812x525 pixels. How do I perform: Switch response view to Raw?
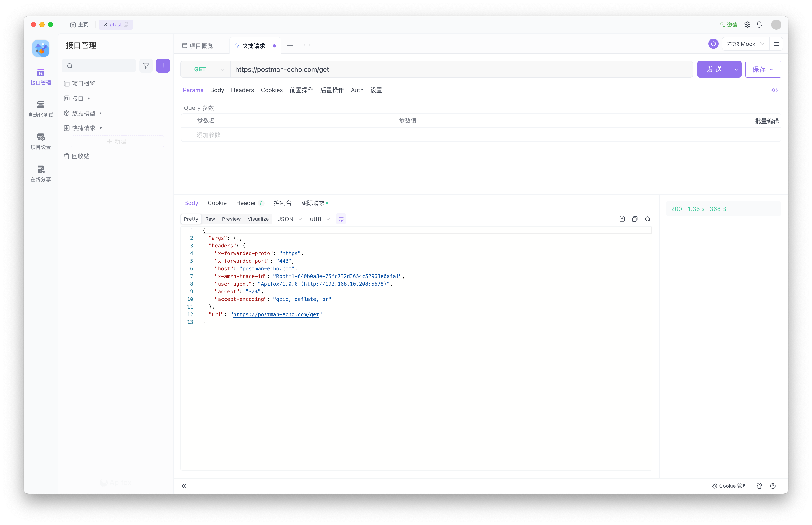[210, 219]
